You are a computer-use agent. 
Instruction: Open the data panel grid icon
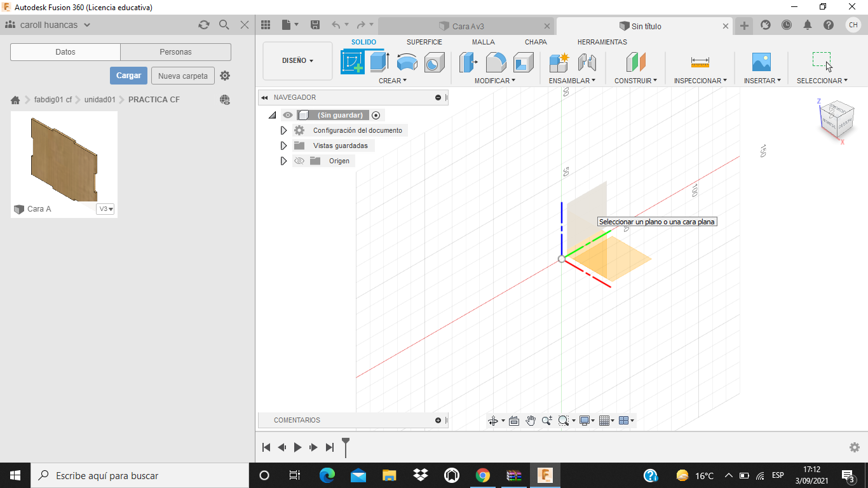click(266, 25)
